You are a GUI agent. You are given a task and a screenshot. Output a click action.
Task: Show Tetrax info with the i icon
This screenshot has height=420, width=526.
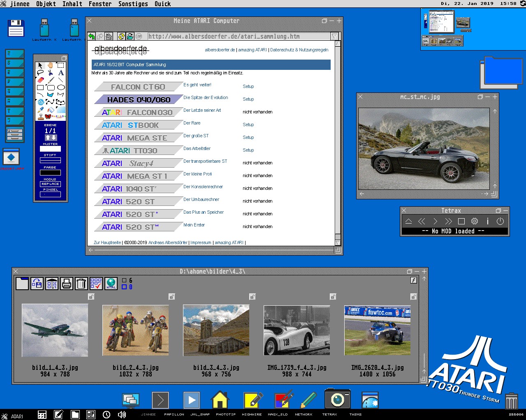pyautogui.click(x=487, y=221)
